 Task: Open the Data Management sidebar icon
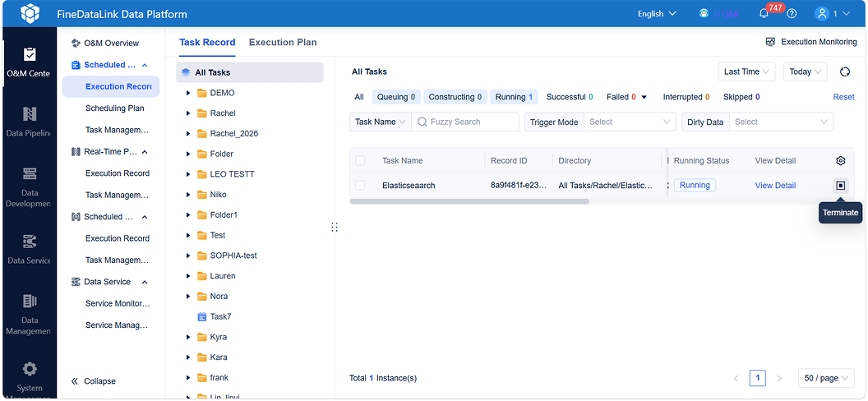[x=30, y=301]
